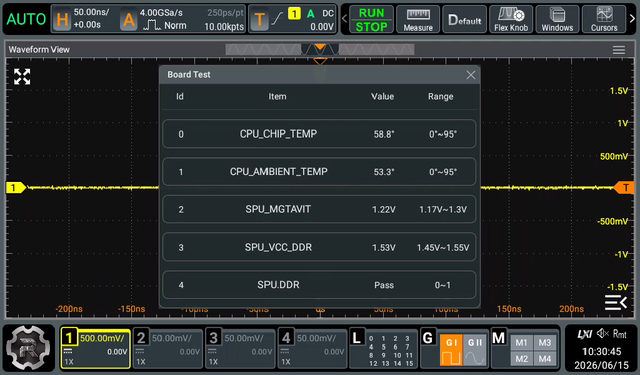Image resolution: width=640 pixels, height=375 pixels.
Task: Click the 500.00mV/ channel 1 scale
Action: point(102,338)
